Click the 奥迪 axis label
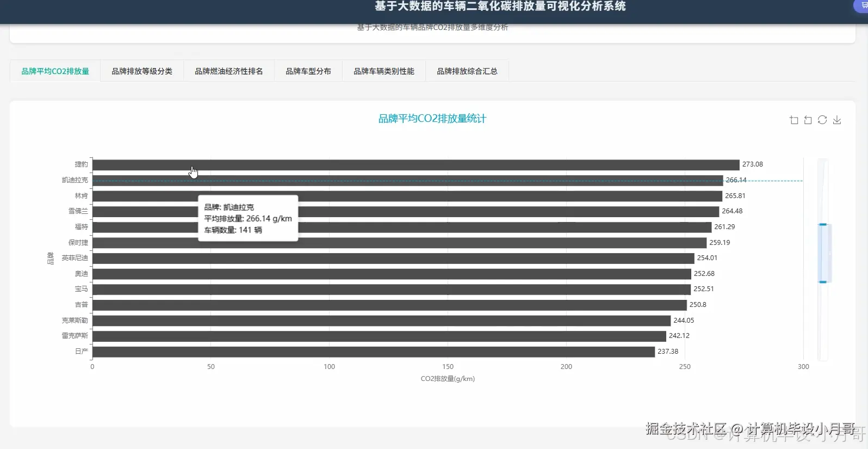 (81, 274)
